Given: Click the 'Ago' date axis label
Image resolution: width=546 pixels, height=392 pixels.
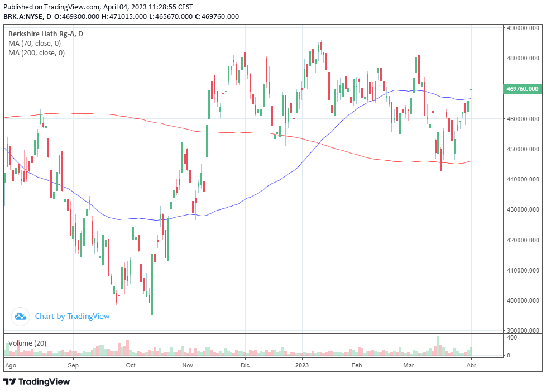Looking at the screenshot, I should tap(11, 366).
